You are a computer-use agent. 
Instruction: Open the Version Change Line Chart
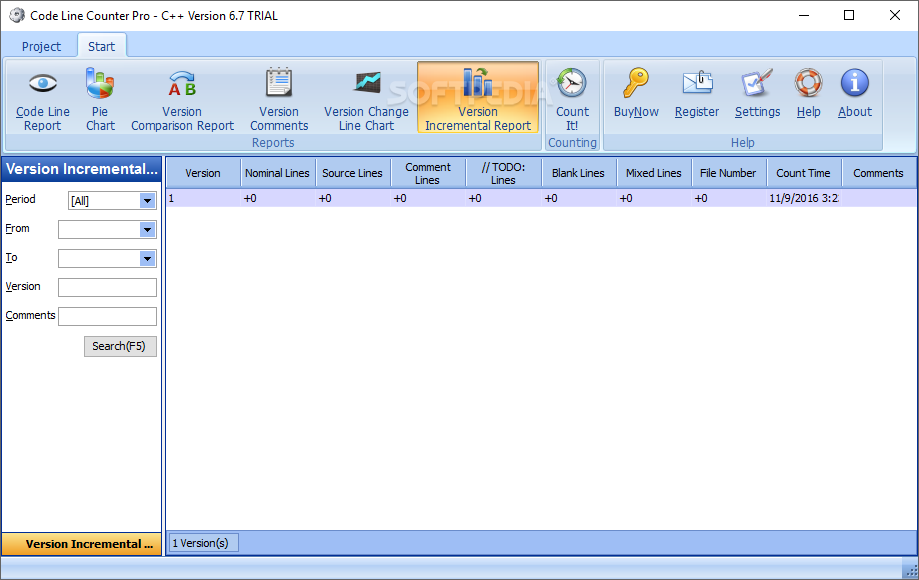(366, 98)
